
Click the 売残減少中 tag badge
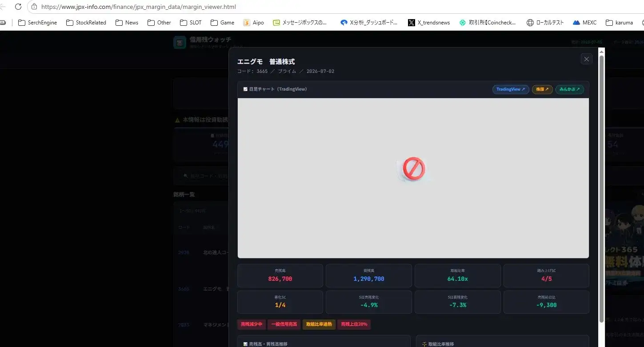tap(252, 324)
